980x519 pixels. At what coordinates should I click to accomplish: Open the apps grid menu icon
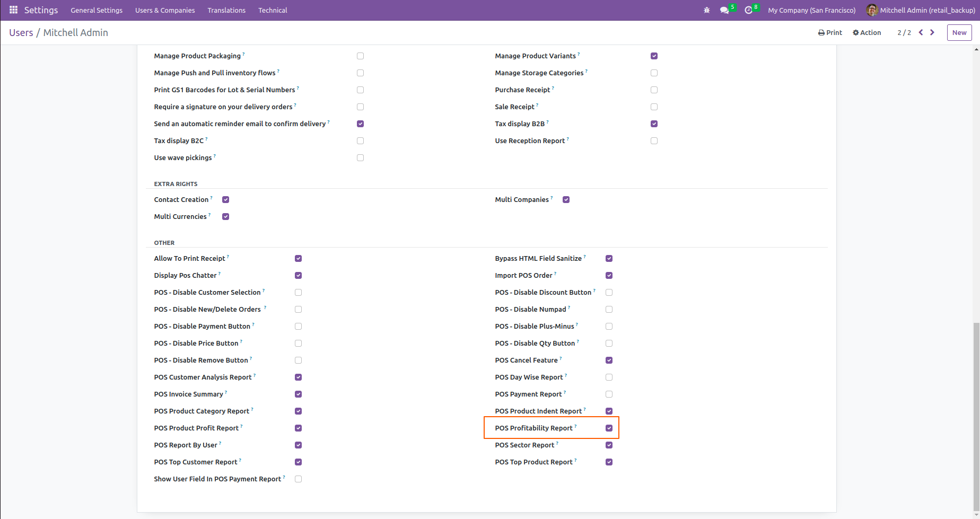[x=13, y=10]
